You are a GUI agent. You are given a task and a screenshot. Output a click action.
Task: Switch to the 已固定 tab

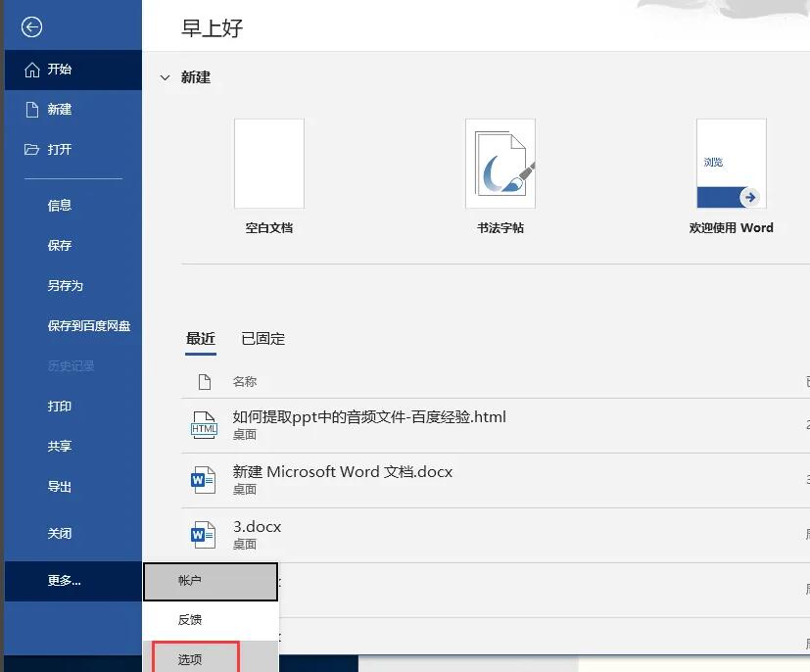[262, 339]
